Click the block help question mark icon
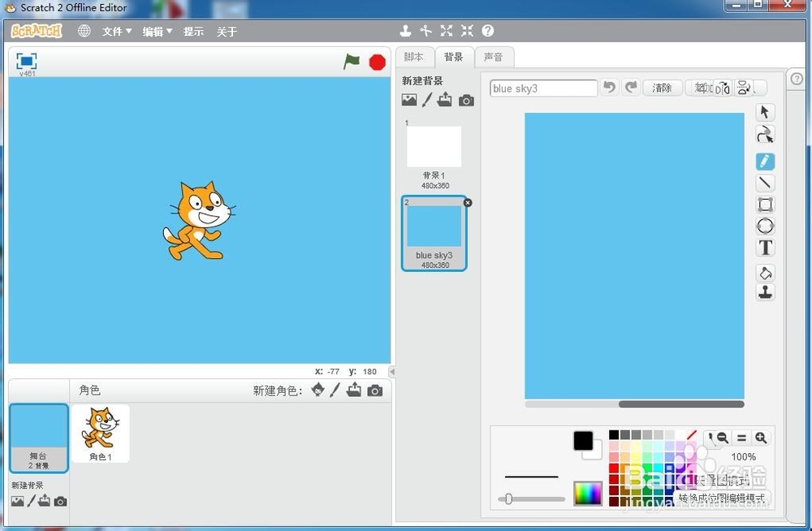The image size is (812, 531). coord(488,31)
